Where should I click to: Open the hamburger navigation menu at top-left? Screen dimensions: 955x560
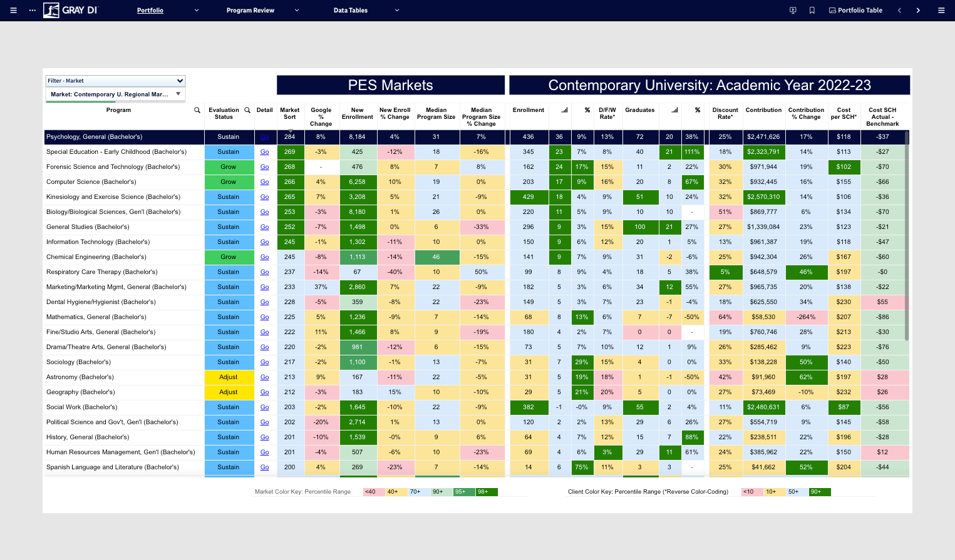(13, 11)
